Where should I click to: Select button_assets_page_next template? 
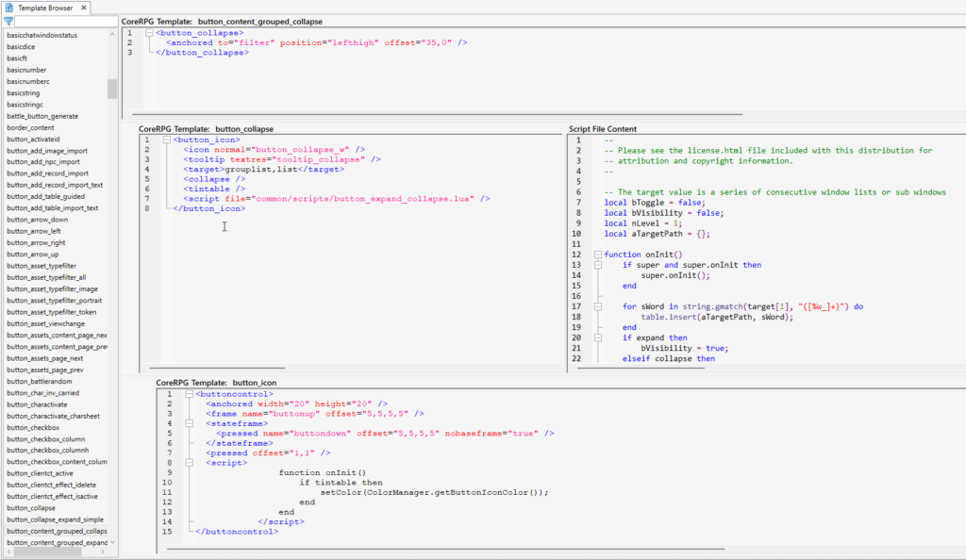point(44,358)
